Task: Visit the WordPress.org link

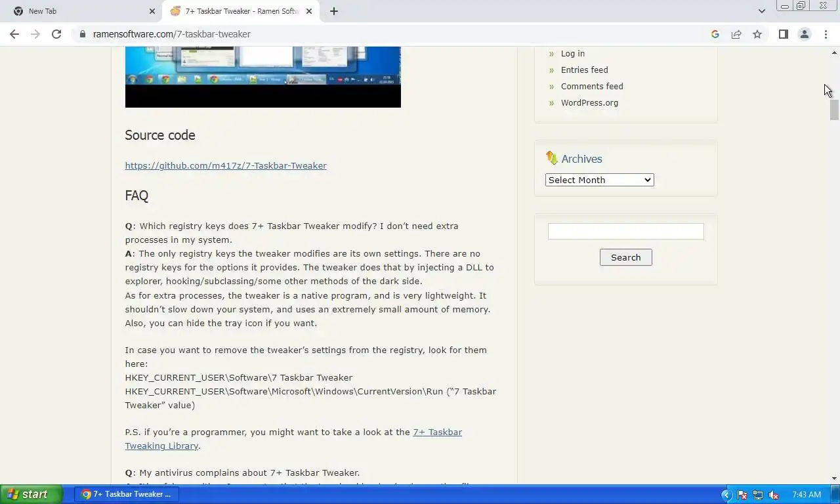Action: tap(589, 103)
